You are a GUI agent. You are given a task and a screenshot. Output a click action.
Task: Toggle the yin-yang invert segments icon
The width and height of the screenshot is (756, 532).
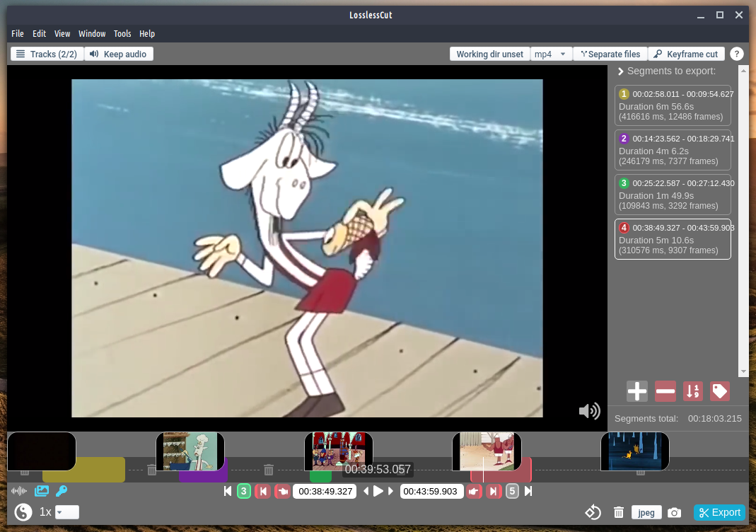(x=23, y=512)
